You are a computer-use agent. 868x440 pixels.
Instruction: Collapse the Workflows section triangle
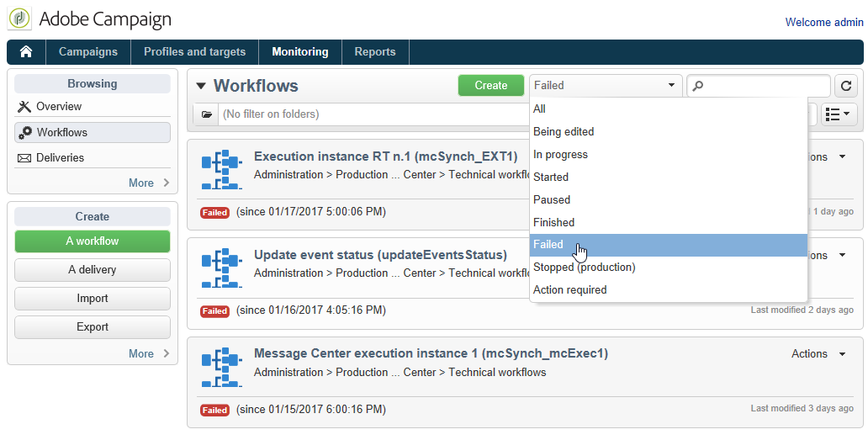click(202, 87)
